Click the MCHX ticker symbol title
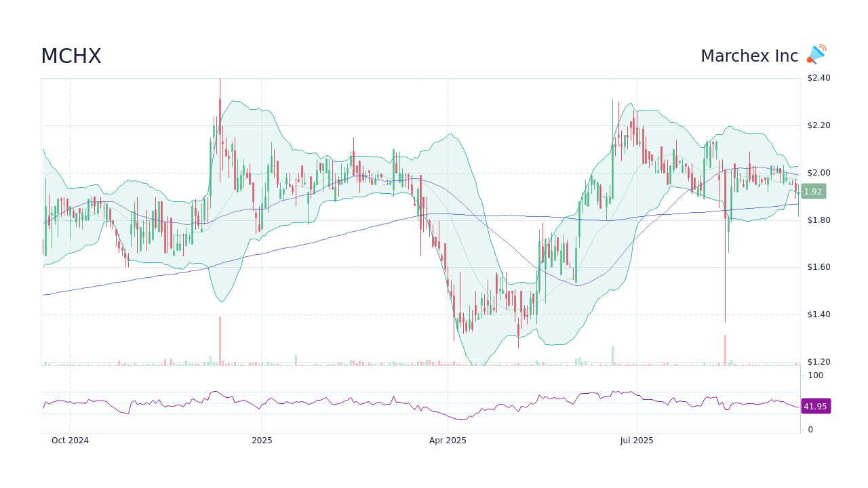868x488 pixels. pyautogui.click(x=71, y=56)
